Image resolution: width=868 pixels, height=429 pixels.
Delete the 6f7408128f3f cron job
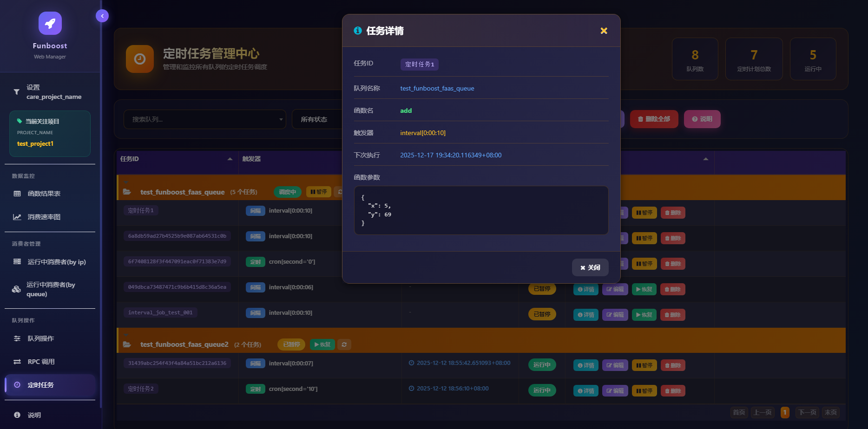click(673, 264)
